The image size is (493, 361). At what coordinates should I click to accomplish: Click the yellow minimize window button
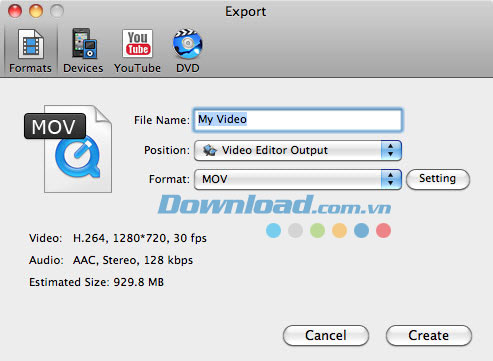pos(36,11)
